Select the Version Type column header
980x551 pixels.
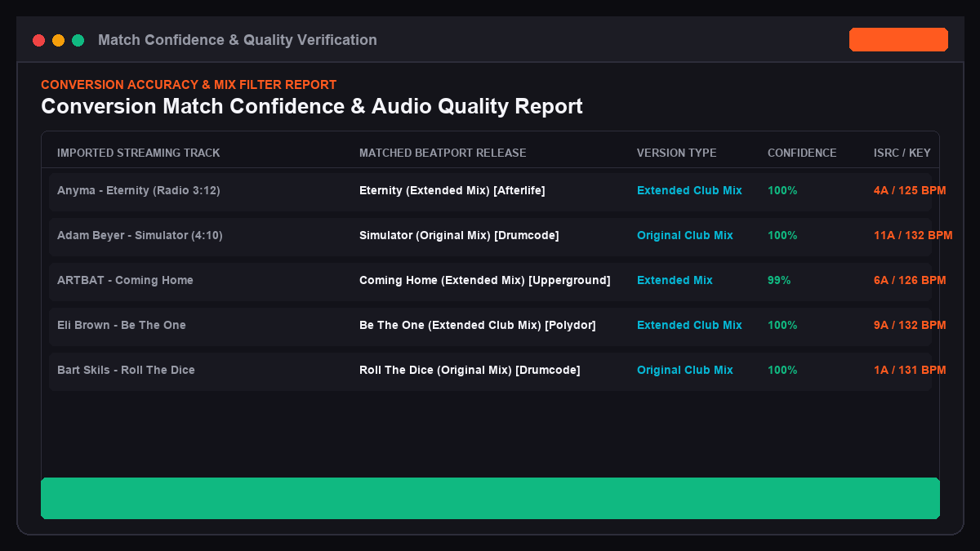[676, 153]
